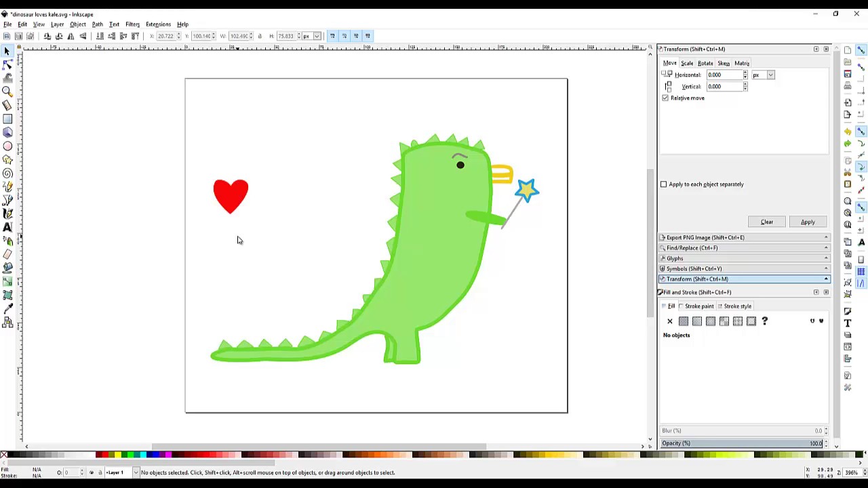The height and width of the screenshot is (488, 868).
Task: Activate the Zoom magnifier tool
Action: (x=7, y=91)
